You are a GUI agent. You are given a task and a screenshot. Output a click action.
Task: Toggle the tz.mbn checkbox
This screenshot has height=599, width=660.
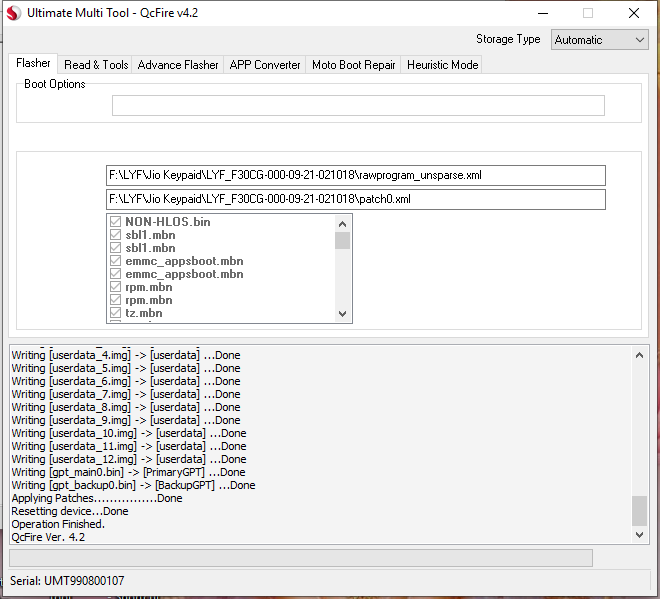[x=115, y=313]
